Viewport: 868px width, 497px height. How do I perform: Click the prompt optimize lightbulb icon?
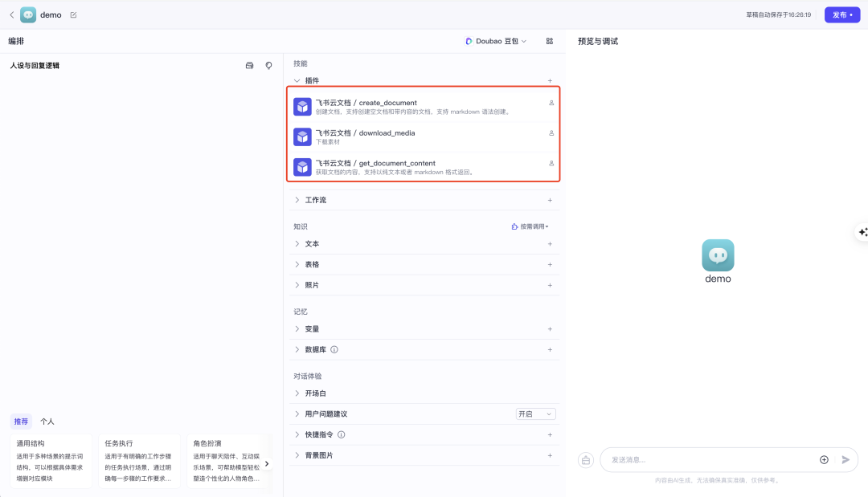click(x=268, y=65)
